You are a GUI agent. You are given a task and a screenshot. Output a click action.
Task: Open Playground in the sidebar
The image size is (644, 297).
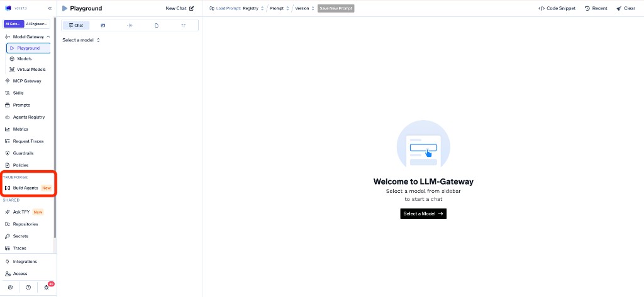28,48
